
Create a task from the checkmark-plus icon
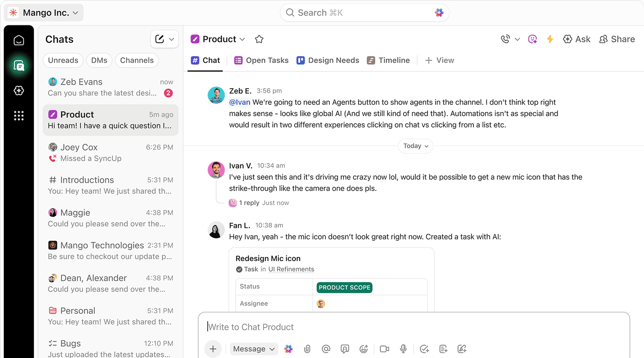click(424, 349)
